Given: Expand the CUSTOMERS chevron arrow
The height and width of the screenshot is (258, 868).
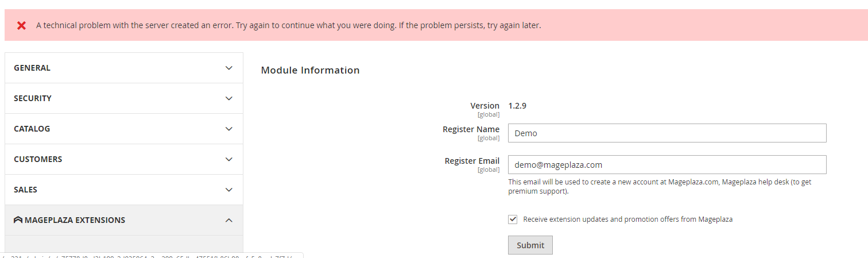Looking at the screenshot, I should click(x=229, y=159).
